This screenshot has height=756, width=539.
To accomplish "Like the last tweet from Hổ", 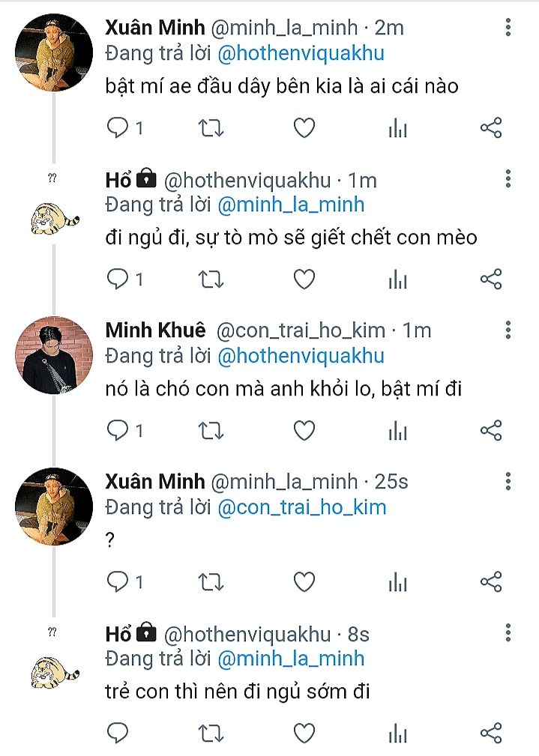I will (304, 732).
